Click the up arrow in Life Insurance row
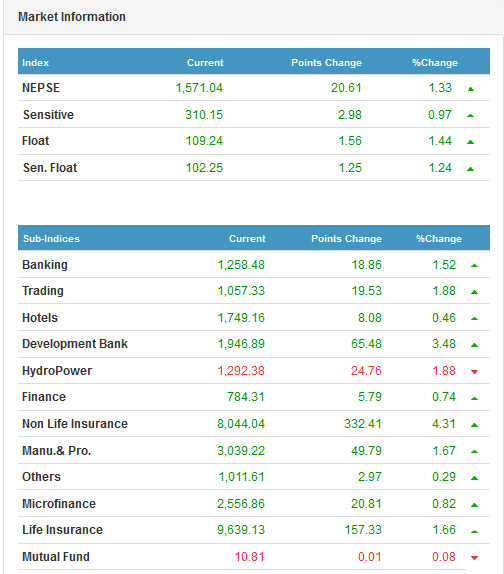This screenshot has width=504, height=574. (474, 531)
